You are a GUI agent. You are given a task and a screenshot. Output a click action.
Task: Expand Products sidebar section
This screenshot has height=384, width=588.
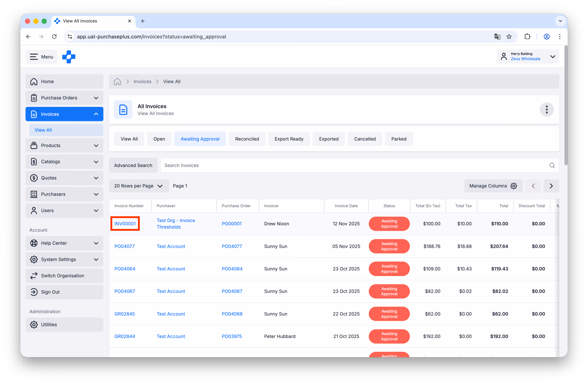coord(64,146)
